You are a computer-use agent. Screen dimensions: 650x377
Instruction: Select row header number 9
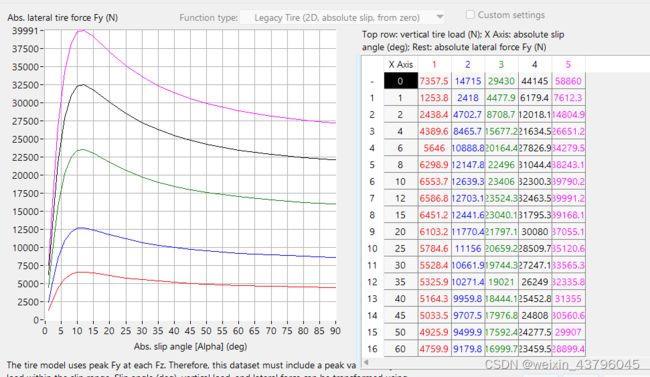tap(372, 232)
